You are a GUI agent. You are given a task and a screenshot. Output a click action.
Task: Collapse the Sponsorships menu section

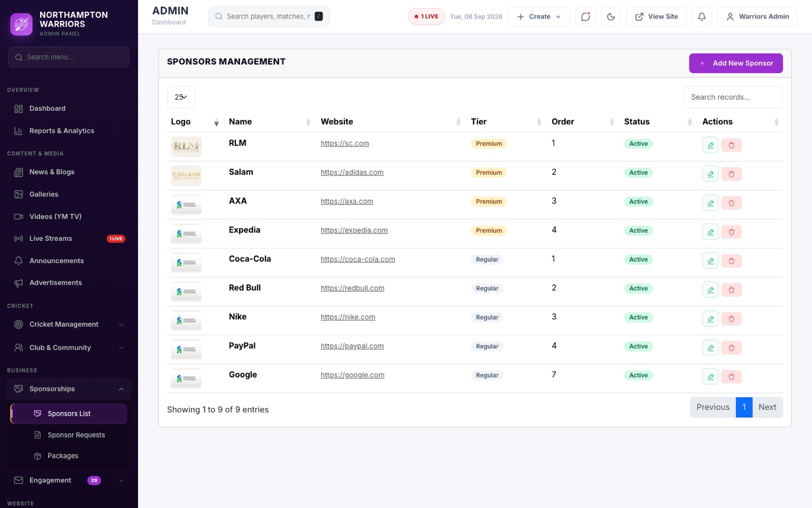[68, 389]
